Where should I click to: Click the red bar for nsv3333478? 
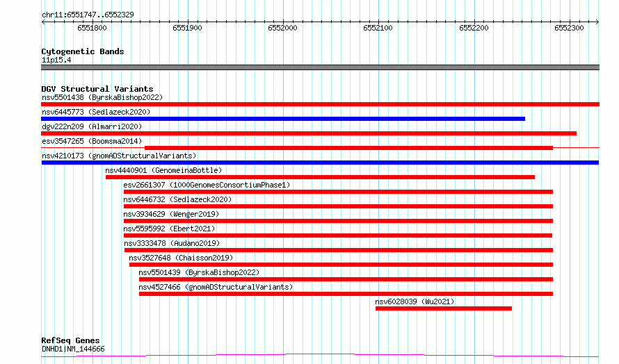(x=339, y=250)
